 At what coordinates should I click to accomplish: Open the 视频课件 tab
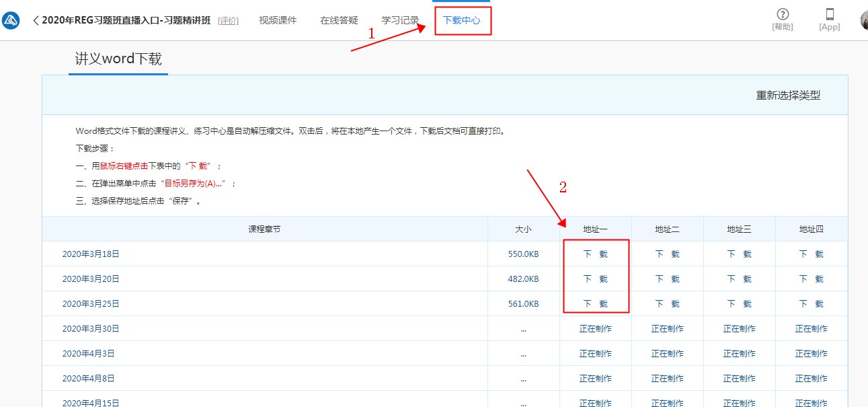click(278, 21)
